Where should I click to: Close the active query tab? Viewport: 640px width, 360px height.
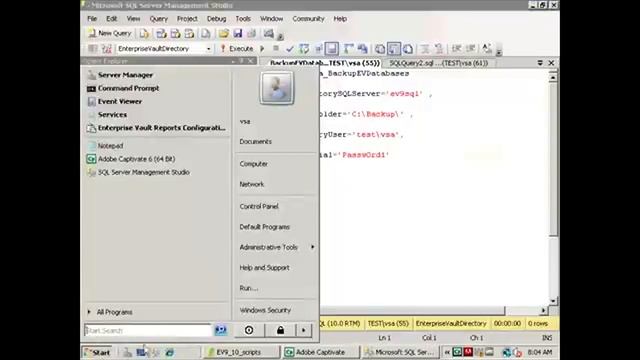point(551,63)
